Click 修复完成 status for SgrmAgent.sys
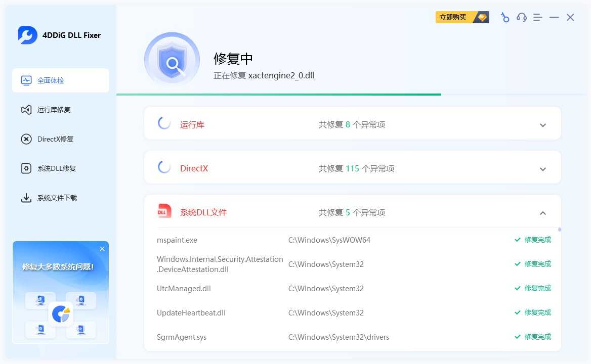Viewport: 591px width, 364px height. tap(533, 337)
